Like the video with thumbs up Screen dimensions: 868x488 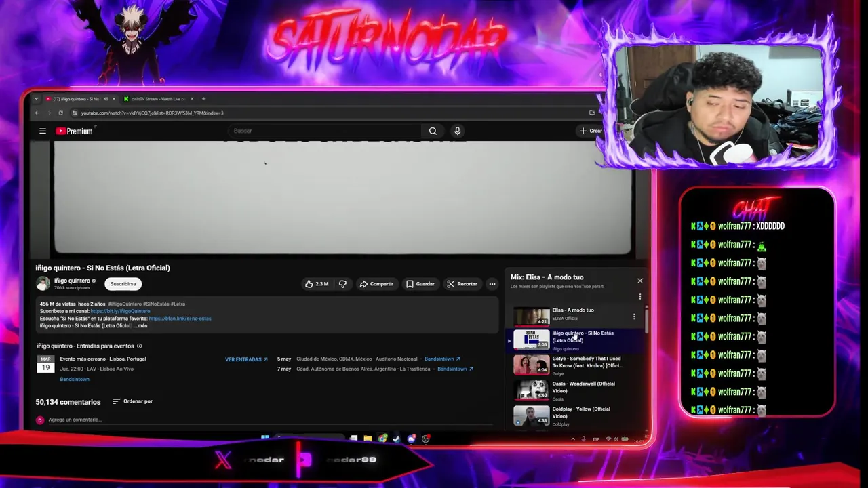click(317, 284)
